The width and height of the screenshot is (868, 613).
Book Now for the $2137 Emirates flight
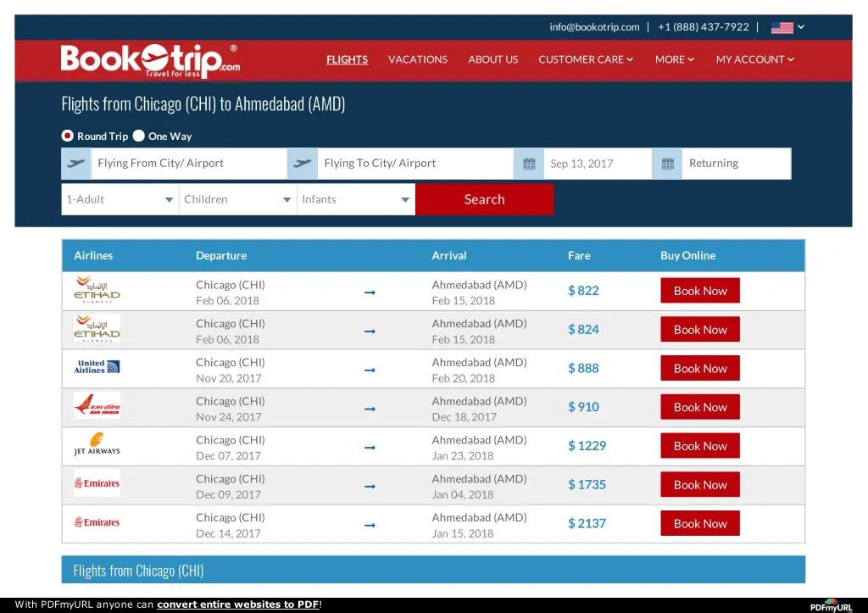click(700, 523)
